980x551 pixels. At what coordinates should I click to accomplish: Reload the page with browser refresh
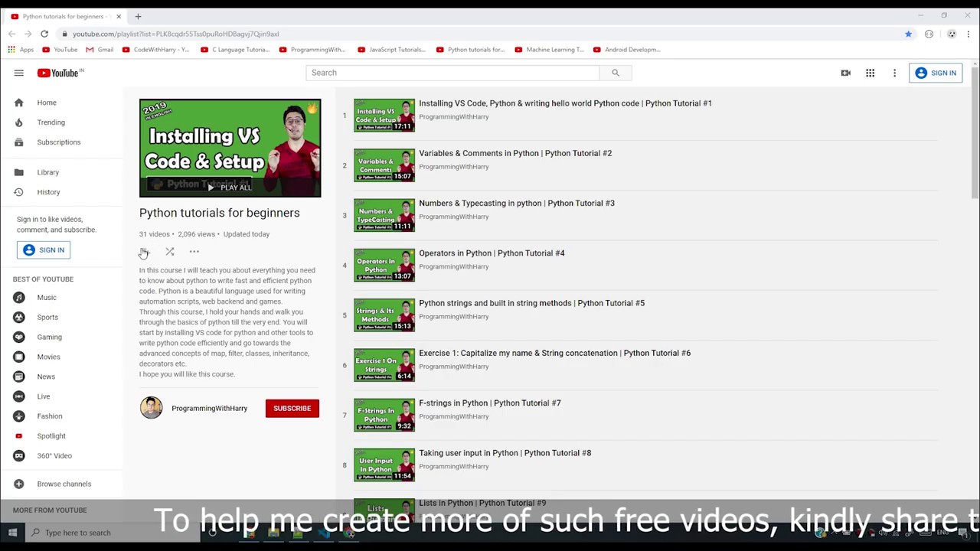coord(44,34)
